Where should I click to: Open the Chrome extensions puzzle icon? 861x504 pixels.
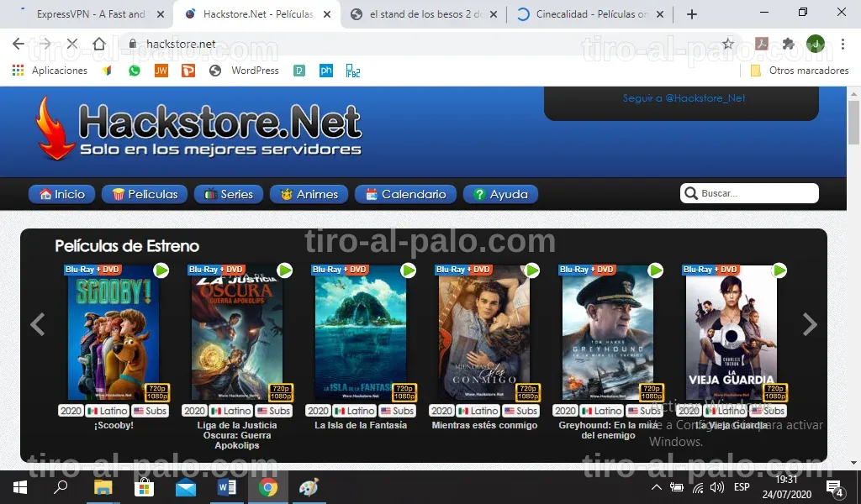(789, 44)
